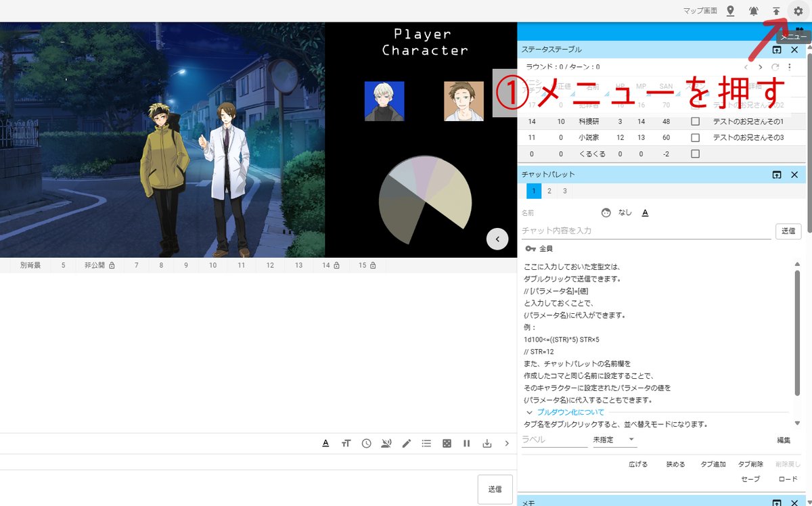This screenshot has height=506, width=812.
Task: Click chat toolbar font size icon
Action: 346,444
